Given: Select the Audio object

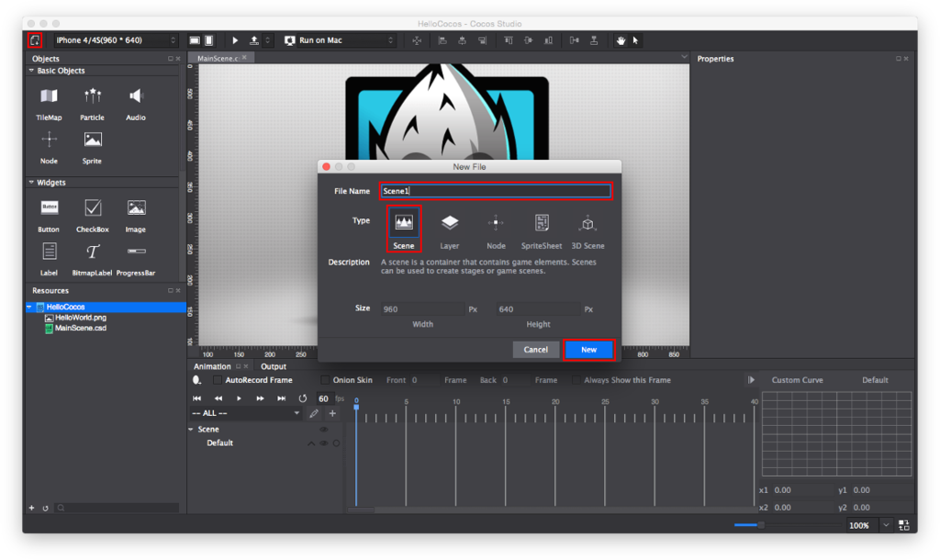Looking at the screenshot, I should pos(136,104).
